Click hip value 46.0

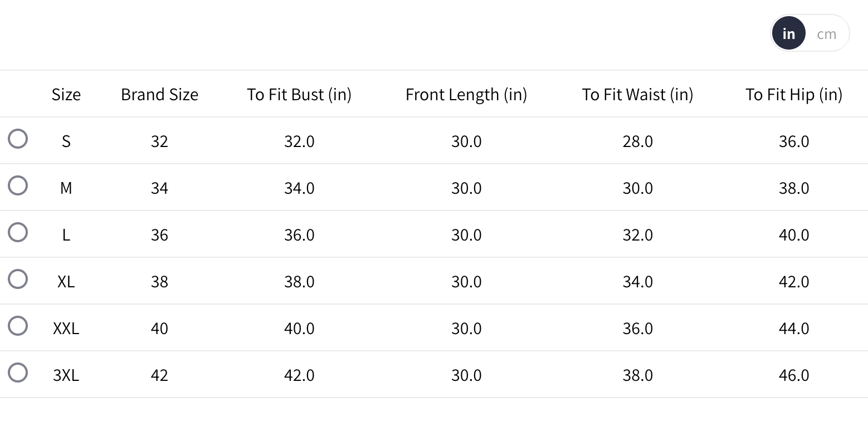793,375
